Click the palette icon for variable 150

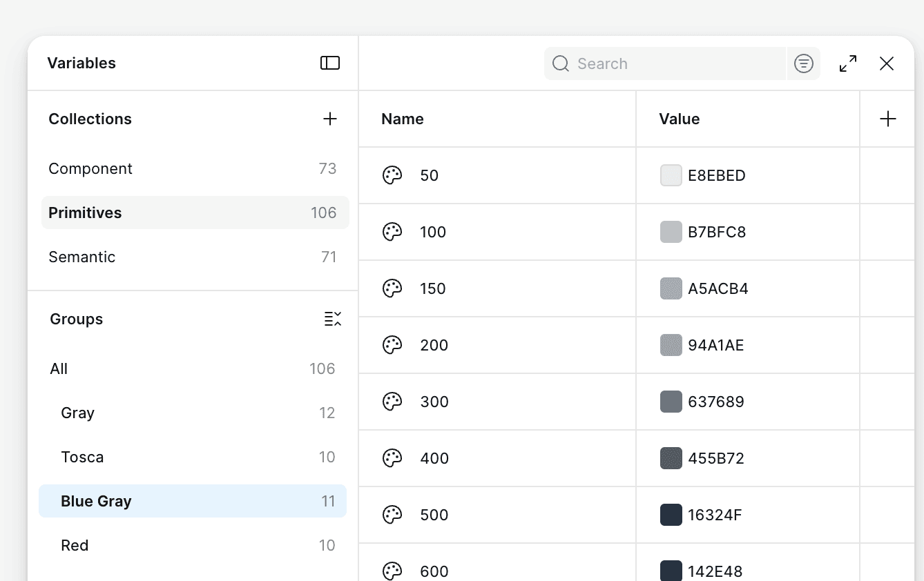[392, 288]
